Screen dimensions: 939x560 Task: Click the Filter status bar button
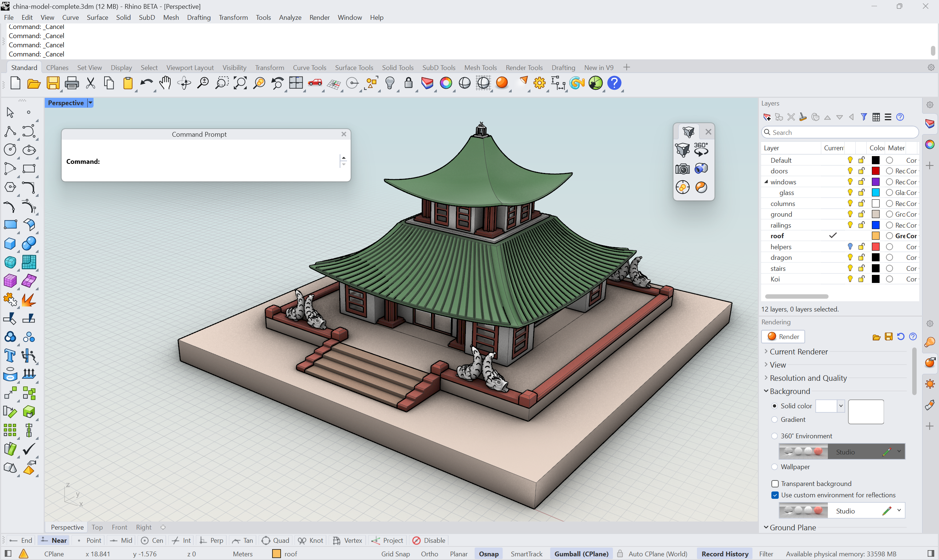(766, 554)
